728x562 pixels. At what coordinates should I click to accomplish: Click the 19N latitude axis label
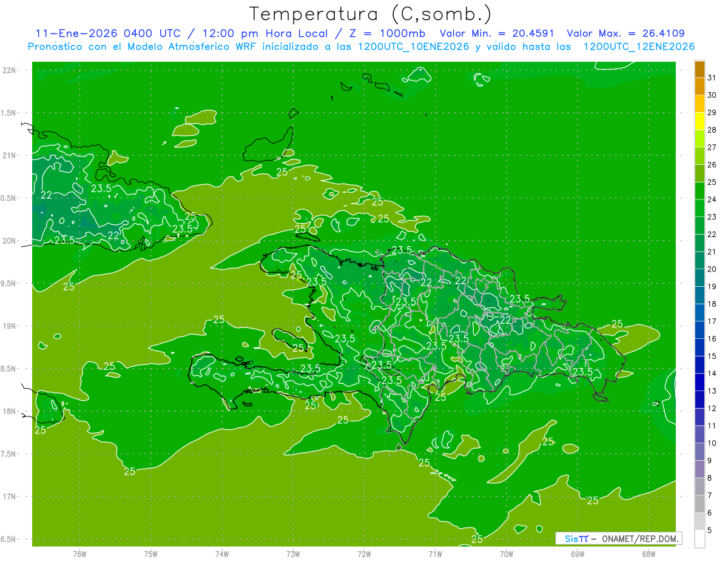(x=10, y=326)
